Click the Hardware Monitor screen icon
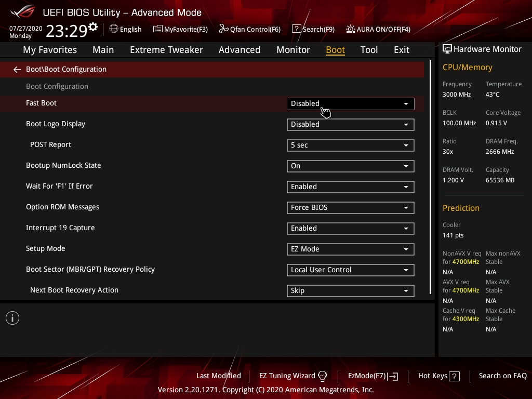 447,49
